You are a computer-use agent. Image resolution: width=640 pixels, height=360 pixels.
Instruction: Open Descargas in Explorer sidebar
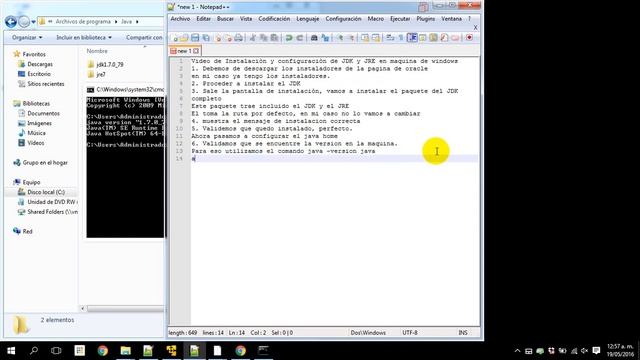point(36,64)
